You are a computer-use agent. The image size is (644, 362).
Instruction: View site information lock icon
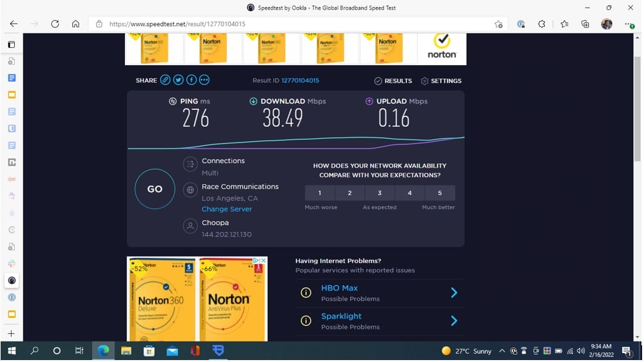point(99,24)
